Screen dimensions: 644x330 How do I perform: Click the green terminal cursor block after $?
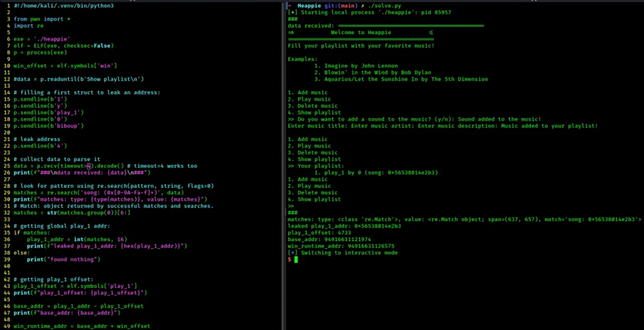(x=296, y=259)
